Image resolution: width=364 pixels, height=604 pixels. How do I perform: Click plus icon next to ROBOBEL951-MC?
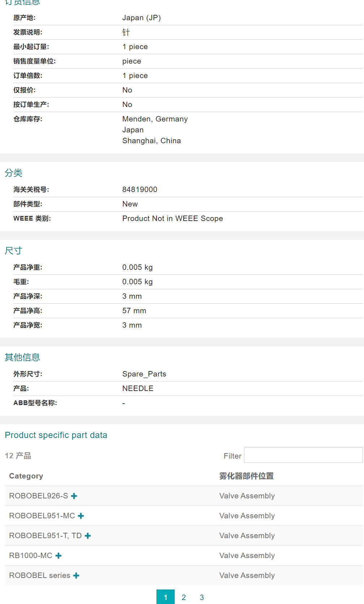click(x=81, y=516)
